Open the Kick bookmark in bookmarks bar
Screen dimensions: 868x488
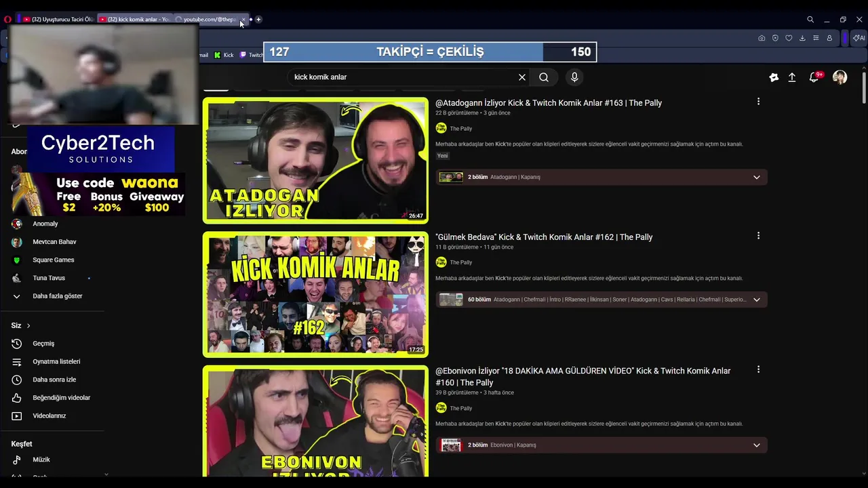point(224,55)
